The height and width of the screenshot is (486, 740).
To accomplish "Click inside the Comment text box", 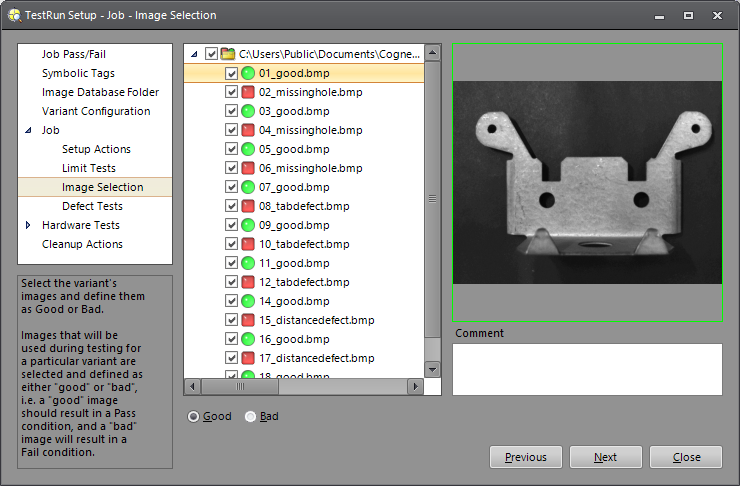I will coord(587,369).
